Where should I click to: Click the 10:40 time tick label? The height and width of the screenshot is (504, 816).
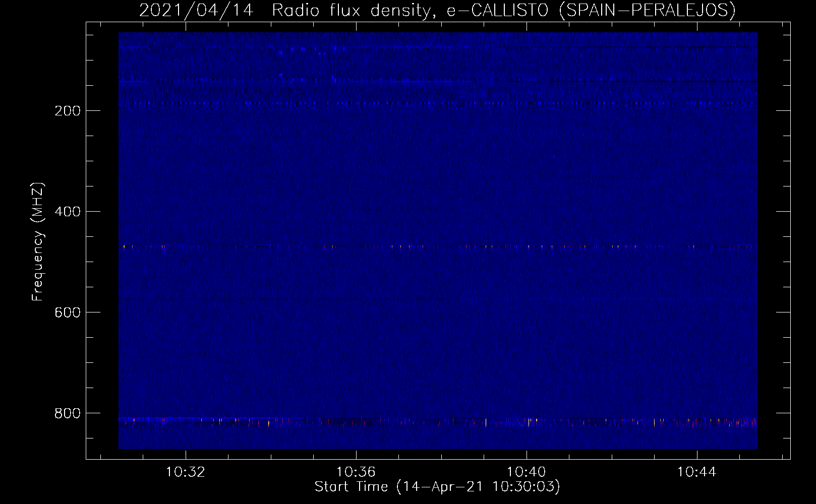[x=527, y=472]
